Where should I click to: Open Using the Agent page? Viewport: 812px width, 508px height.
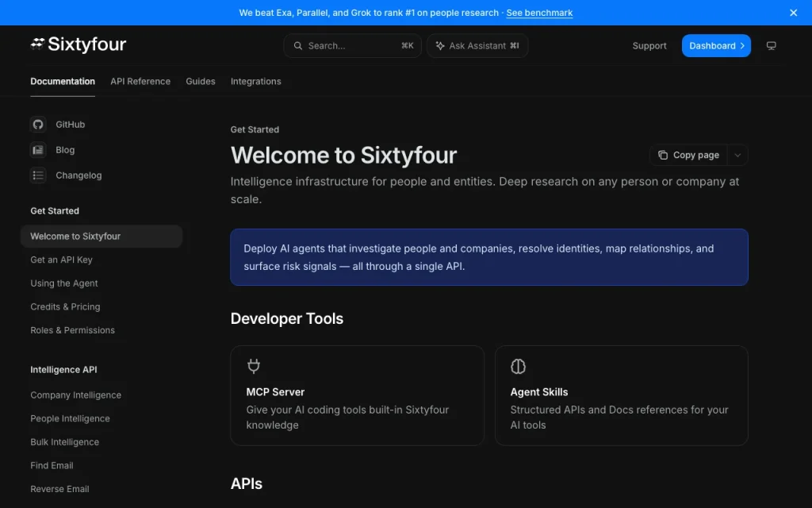(63, 283)
